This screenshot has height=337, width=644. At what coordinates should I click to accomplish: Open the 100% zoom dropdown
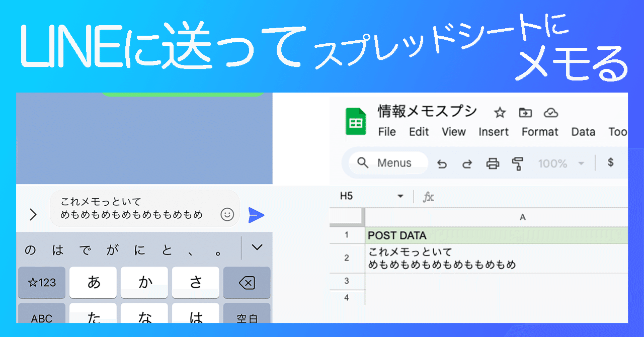pyautogui.click(x=561, y=163)
